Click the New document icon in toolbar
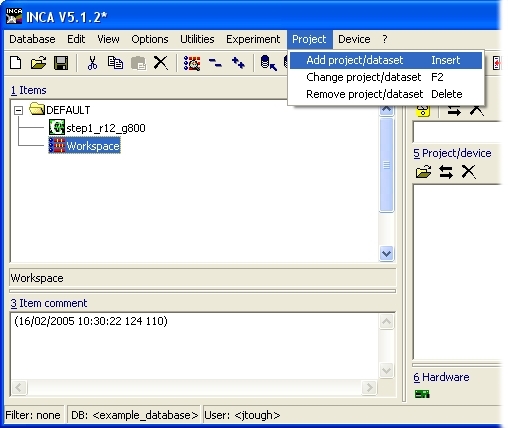Viewport: 508px width, 428px height. [x=16, y=63]
